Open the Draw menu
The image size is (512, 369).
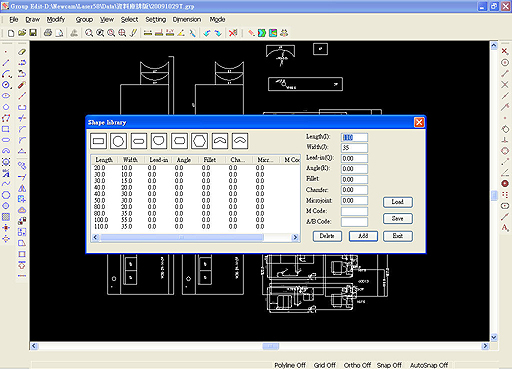[x=32, y=20]
